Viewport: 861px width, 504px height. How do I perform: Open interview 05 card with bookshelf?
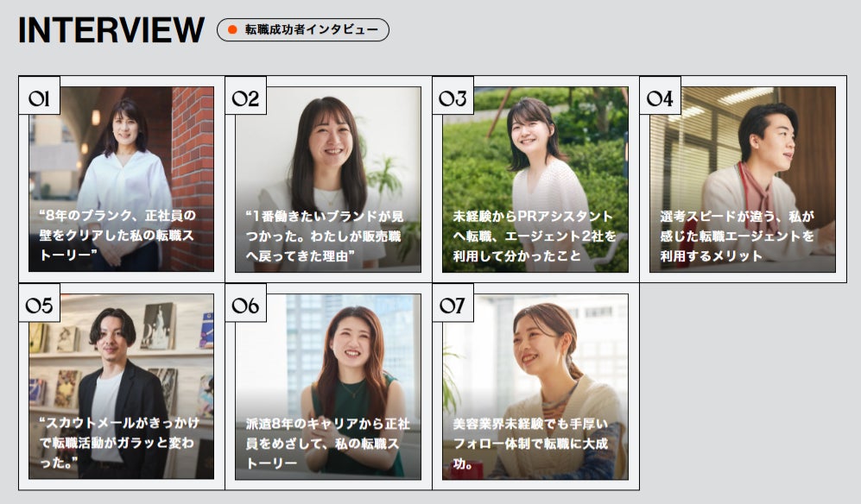(x=122, y=387)
